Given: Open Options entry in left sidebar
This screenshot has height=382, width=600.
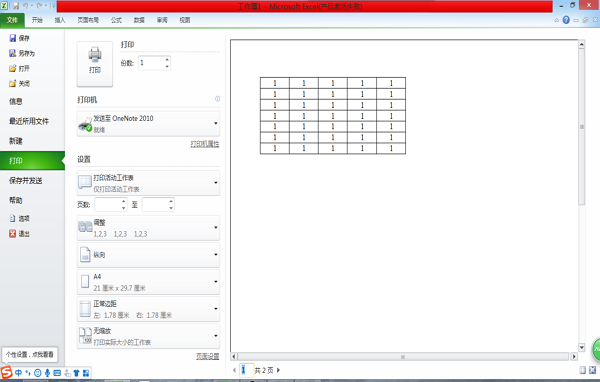Looking at the screenshot, I should pyautogui.click(x=20, y=218).
